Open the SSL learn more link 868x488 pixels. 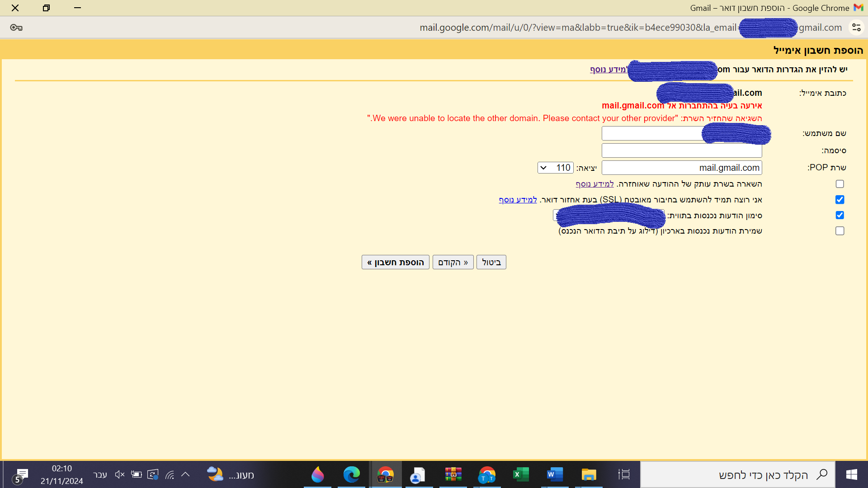(518, 200)
